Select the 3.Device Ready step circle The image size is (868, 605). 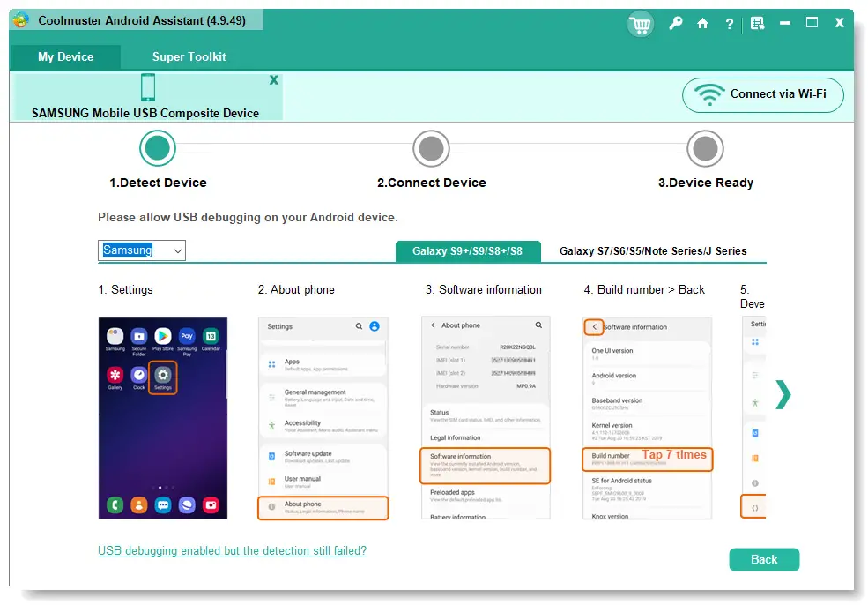705,148
